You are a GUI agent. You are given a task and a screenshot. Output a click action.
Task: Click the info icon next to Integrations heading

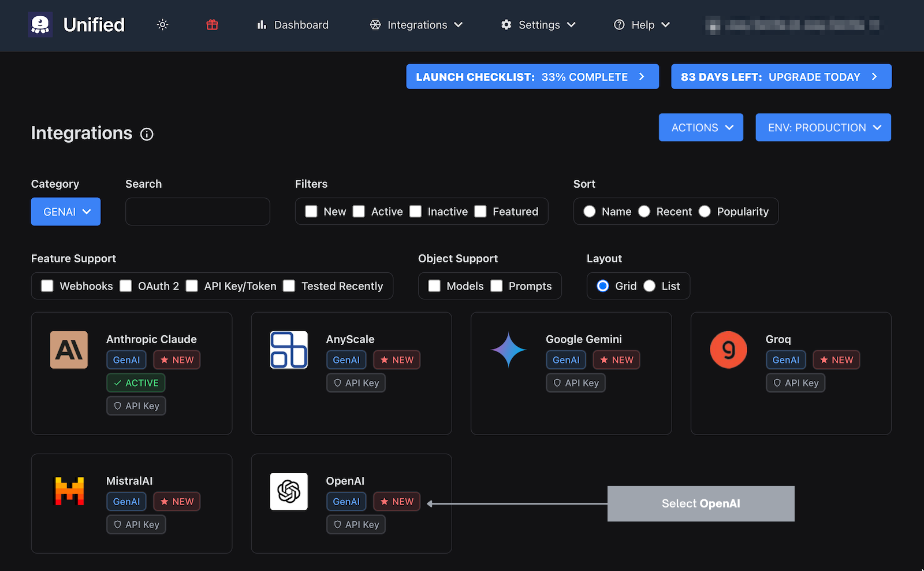click(147, 134)
